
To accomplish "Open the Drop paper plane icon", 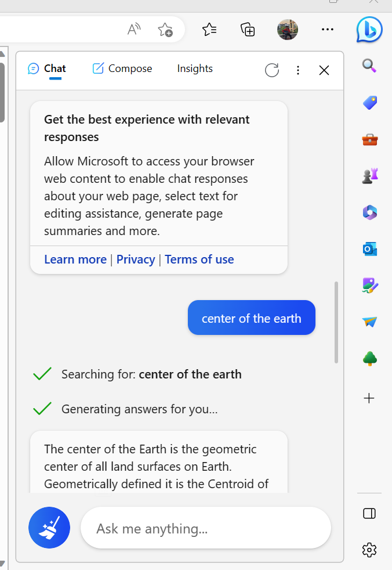I will tap(369, 322).
